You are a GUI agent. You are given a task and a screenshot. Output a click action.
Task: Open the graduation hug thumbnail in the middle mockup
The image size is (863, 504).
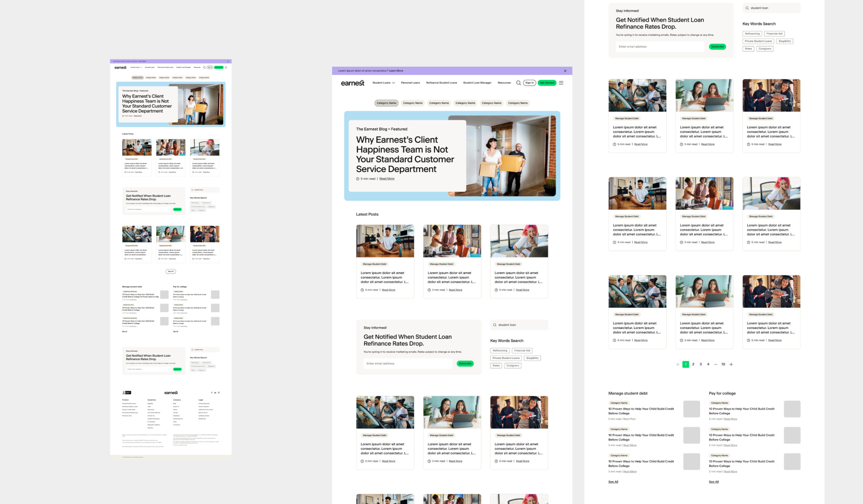coord(519,412)
